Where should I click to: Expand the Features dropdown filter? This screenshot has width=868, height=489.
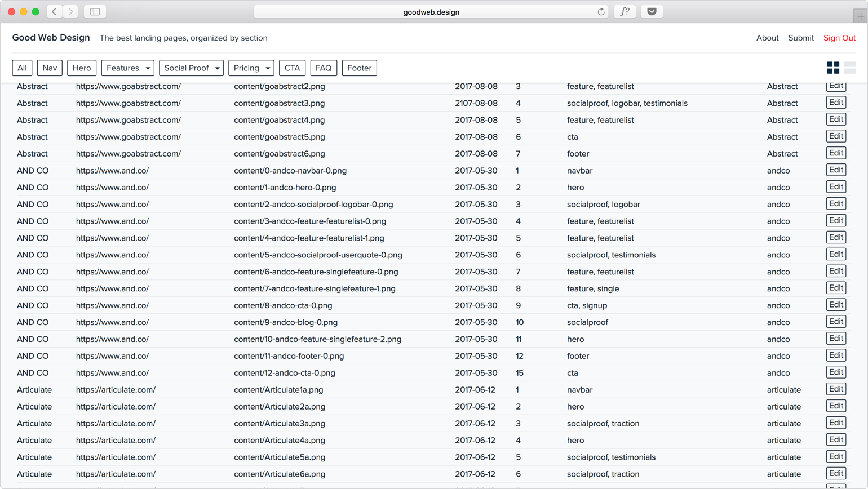(x=127, y=68)
